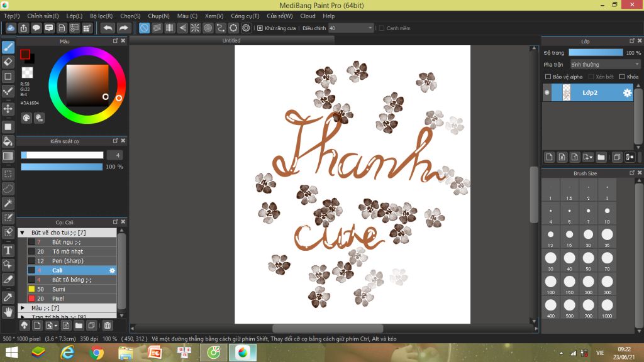Click the Undo arrow in toolbar
Image resolution: width=644 pixels, height=362 pixels.
[108, 28]
